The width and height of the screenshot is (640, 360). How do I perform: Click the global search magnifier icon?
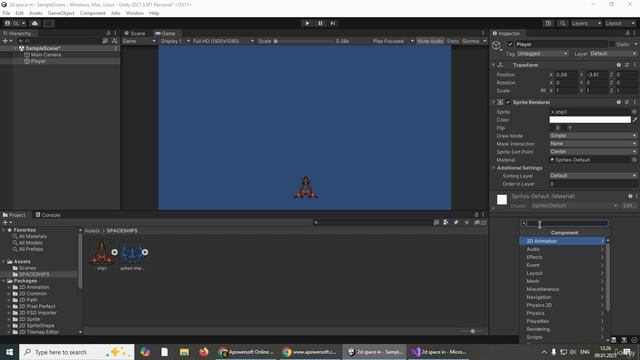[562, 23]
